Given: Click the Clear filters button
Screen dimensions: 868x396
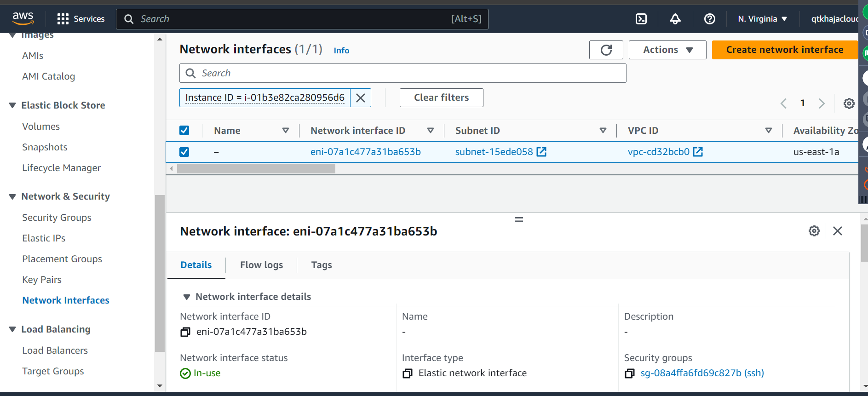Looking at the screenshot, I should coord(441,98).
